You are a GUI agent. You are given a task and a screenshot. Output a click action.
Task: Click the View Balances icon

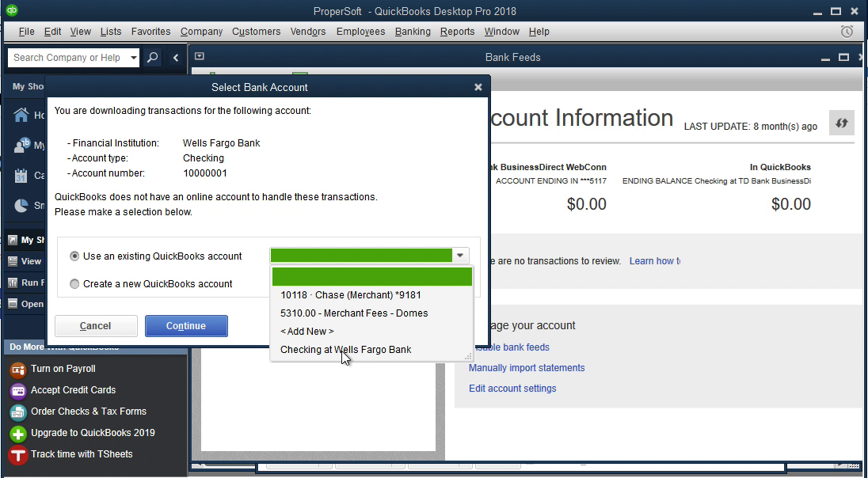pyautogui.click(x=13, y=261)
